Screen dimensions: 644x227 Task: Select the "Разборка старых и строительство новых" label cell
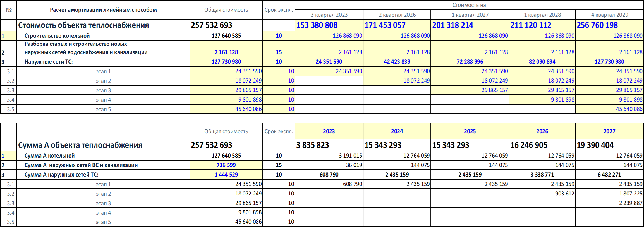click(x=103, y=49)
